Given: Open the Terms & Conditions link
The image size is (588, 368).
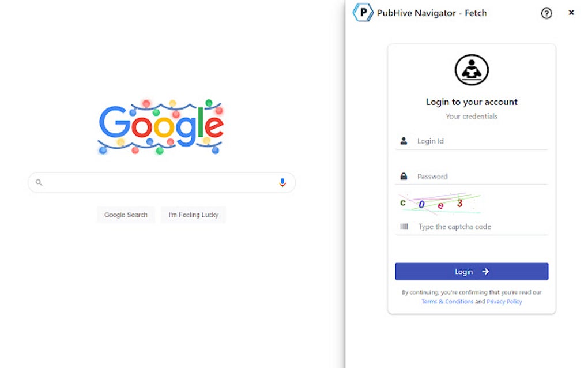Looking at the screenshot, I should (x=447, y=301).
